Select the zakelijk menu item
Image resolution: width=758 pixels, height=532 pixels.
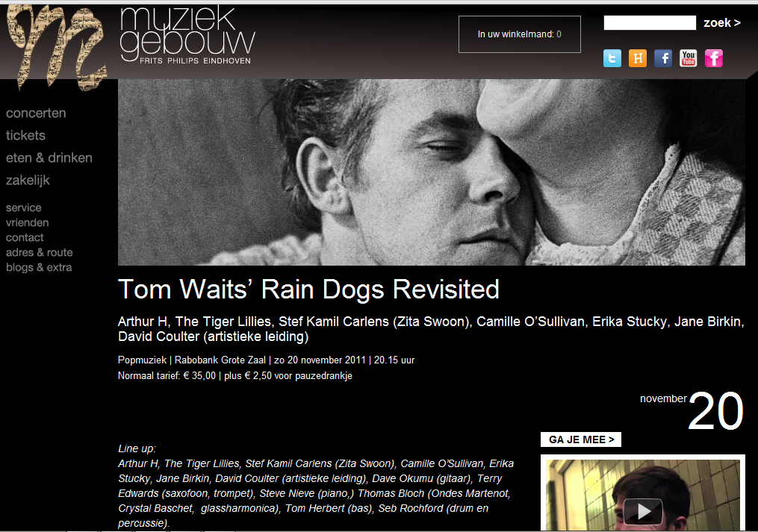tap(28, 181)
